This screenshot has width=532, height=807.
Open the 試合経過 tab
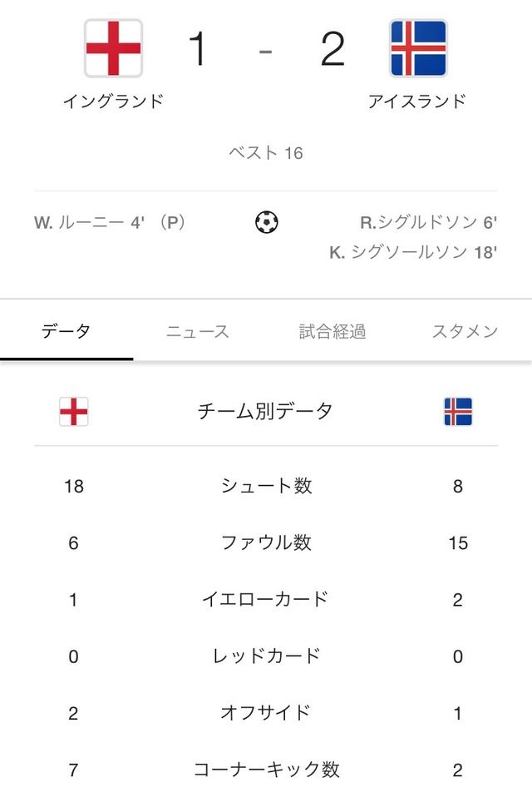coord(332,331)
